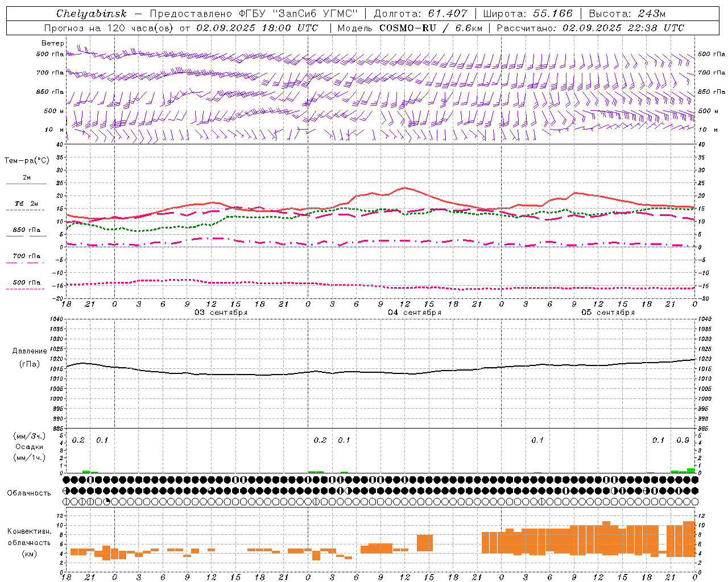Select the 'Модель COSMO-RU / 6.6км' model label

pos(409,28)
